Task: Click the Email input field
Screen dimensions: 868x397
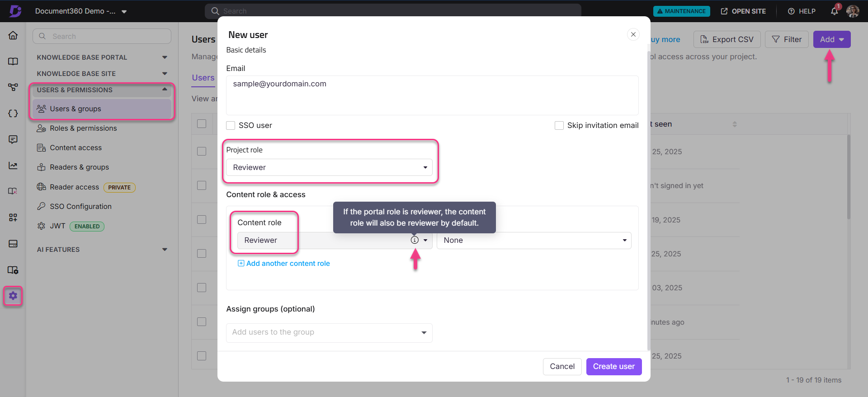Action: click(432, 95)
